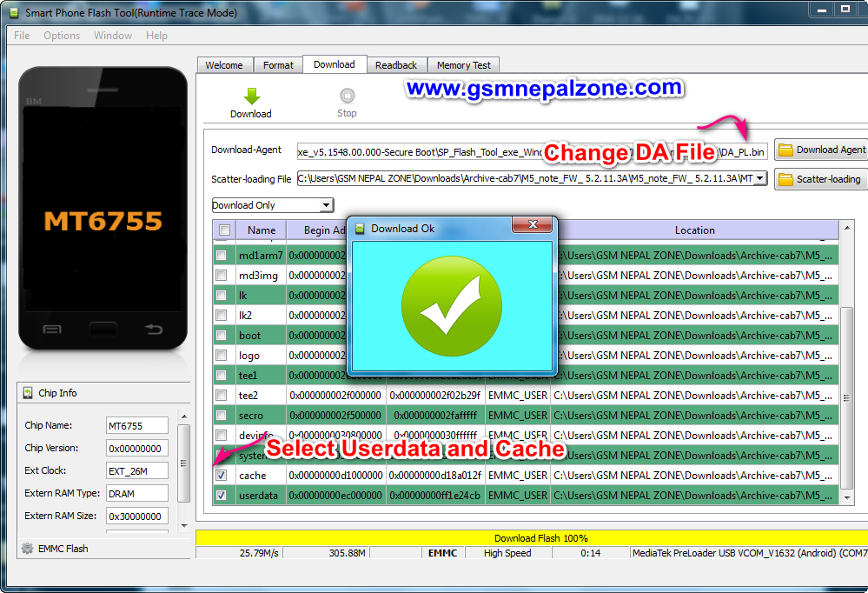Uncheck the cache partition checkbox
Viewport: 868px width, 593px height.
[x=221, y=475]
